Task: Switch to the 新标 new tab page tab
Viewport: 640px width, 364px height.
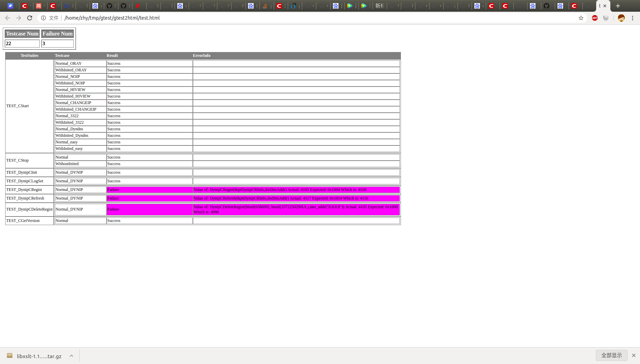Action: tap(380, 6)
